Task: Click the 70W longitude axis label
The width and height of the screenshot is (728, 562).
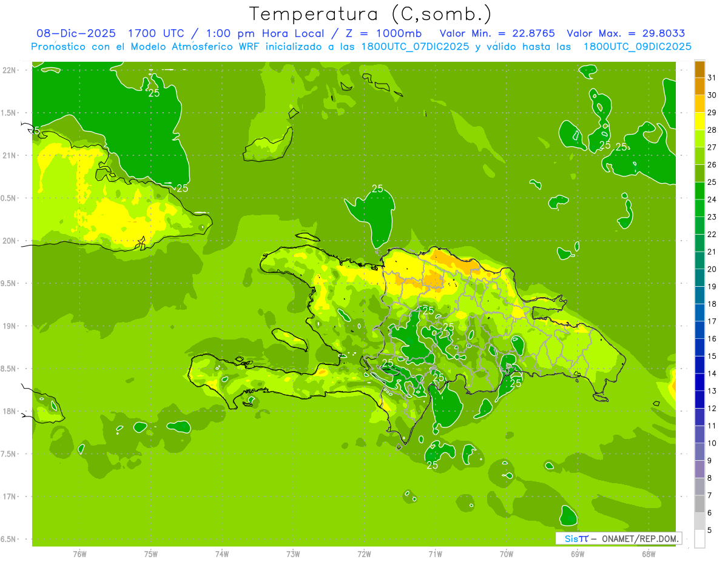Action: click(506, 554)
